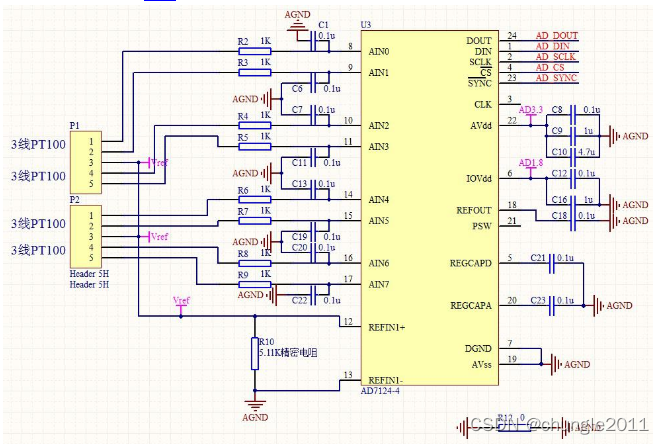This screenshot has height=444, width=664.
Task: Click the AGND ground symbol above C1
Action: point(297,26)
